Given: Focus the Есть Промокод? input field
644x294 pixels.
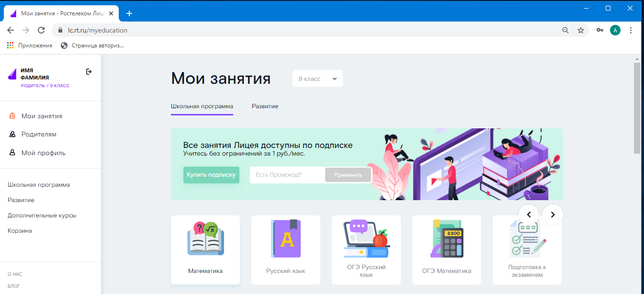Looking at the screenshot, I should (287, 175).
